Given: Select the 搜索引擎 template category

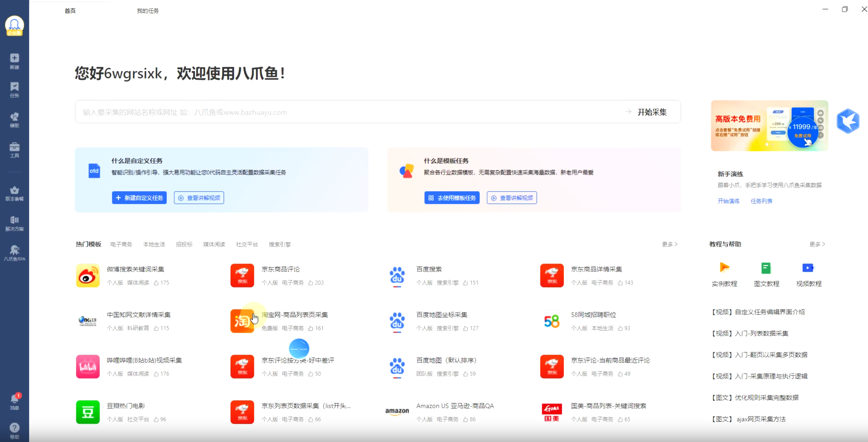Looking at the screenshot, I should point(279,244).
